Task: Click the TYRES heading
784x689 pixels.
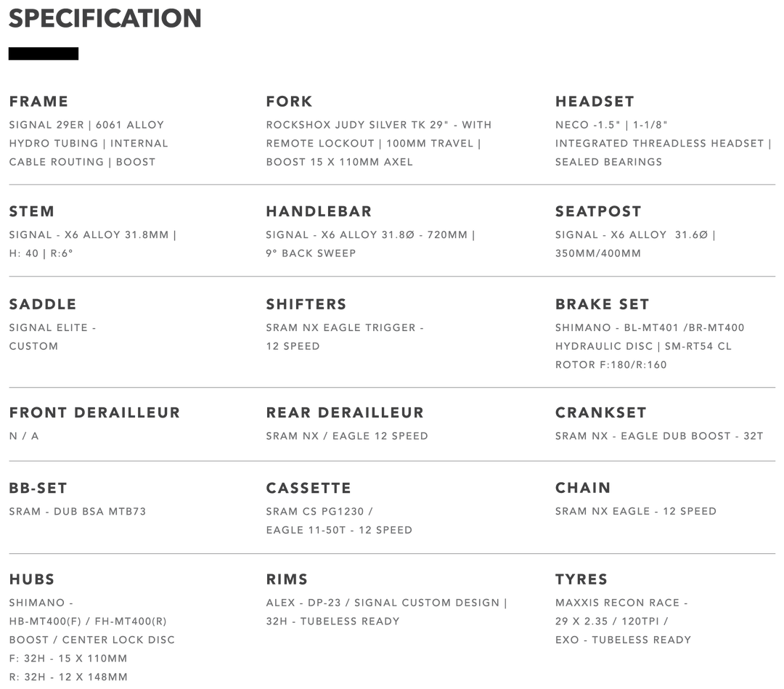Action: point(581,579)
